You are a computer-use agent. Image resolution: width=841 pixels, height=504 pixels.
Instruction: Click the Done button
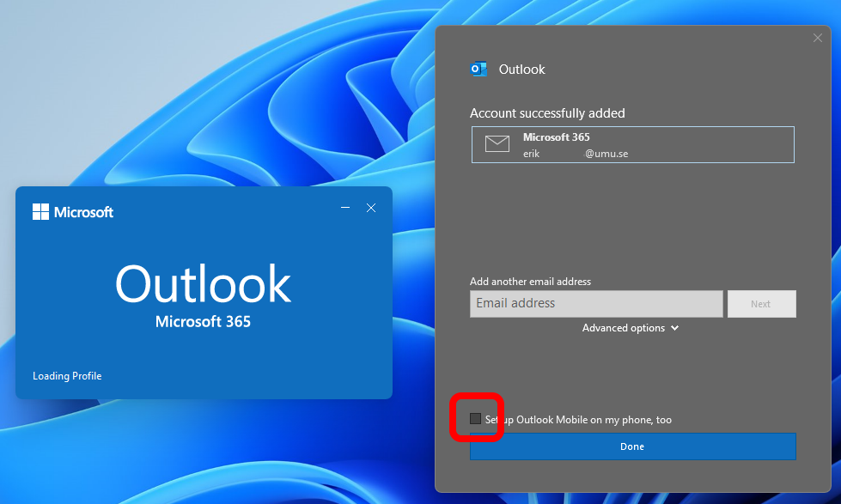click(633, 446)
